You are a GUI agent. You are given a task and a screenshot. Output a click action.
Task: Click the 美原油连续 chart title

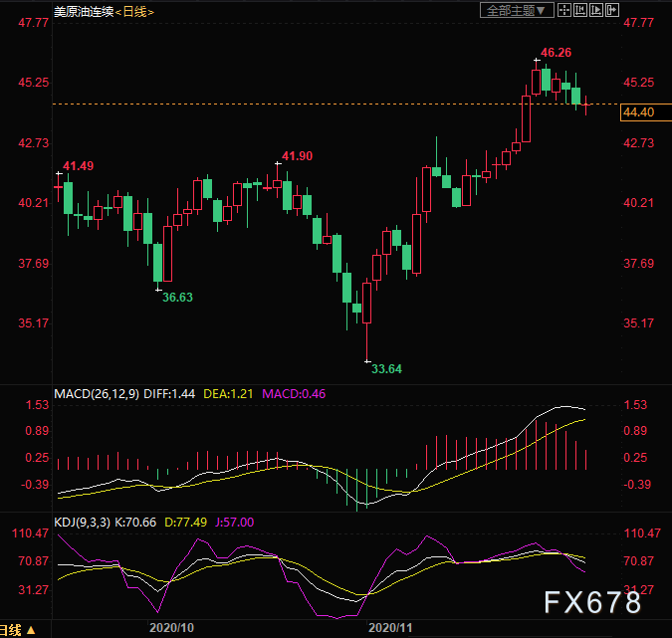[x=84, y=11]
